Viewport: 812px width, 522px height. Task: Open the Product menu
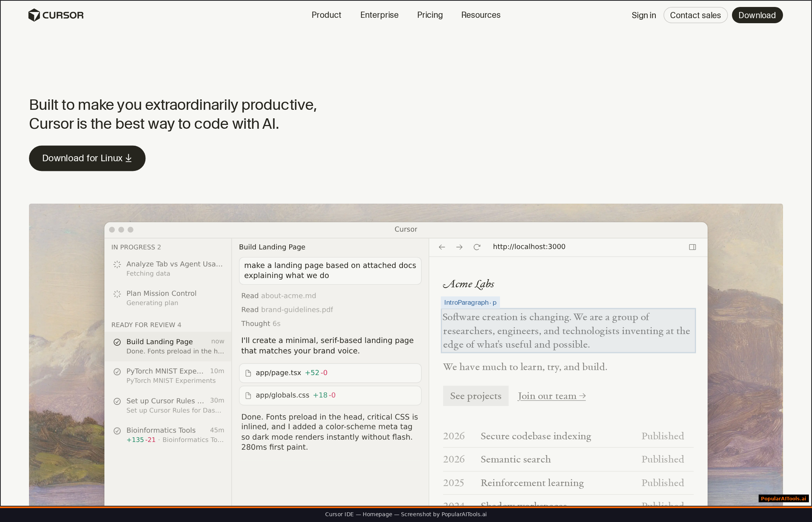[x=326, y=15]
